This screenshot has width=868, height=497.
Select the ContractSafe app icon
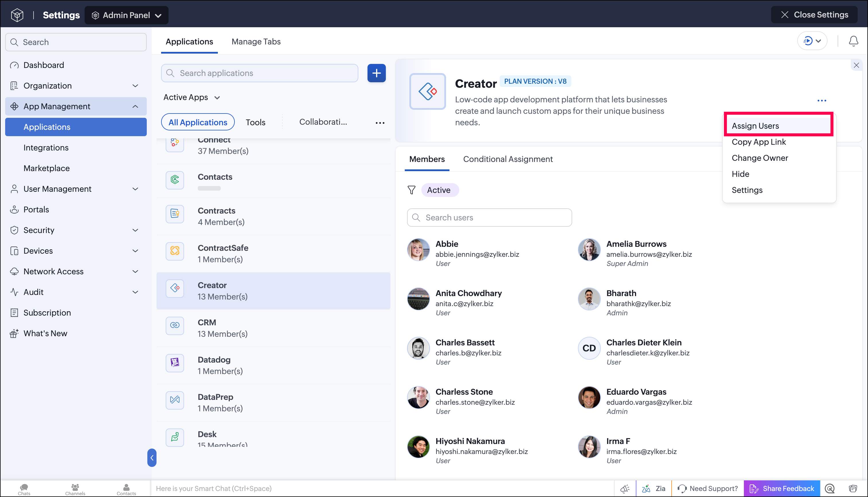pos(175,251)
